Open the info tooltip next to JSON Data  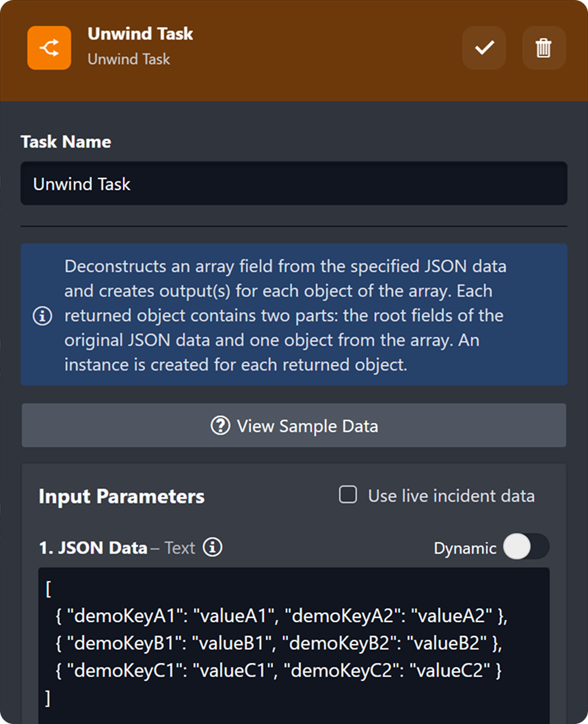[x=213, y=548]
